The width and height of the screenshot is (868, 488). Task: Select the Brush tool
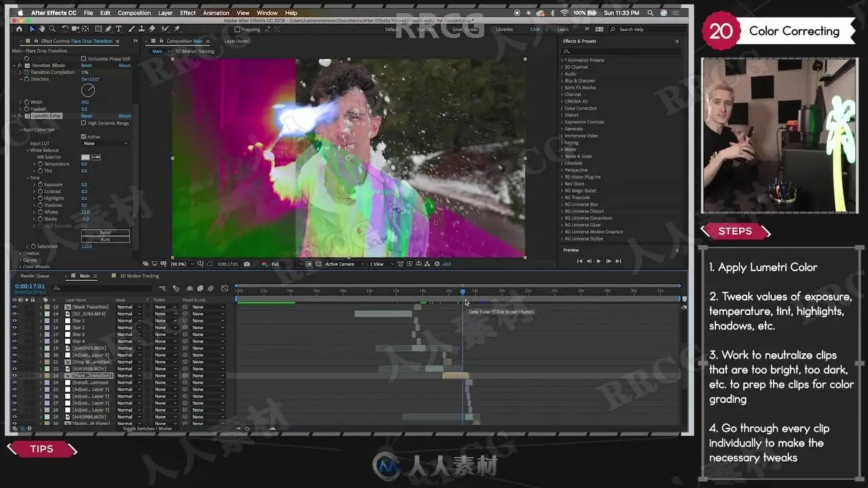pyautogui.click(x=131, y=29)
